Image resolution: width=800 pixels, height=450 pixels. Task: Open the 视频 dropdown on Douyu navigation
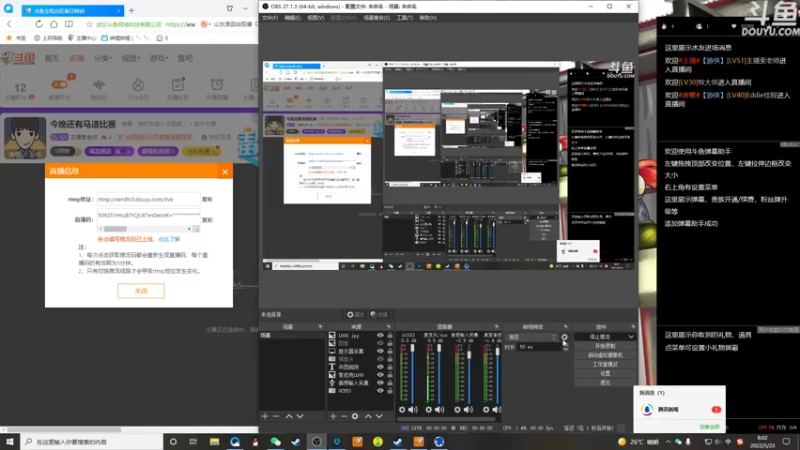[131, 58]
